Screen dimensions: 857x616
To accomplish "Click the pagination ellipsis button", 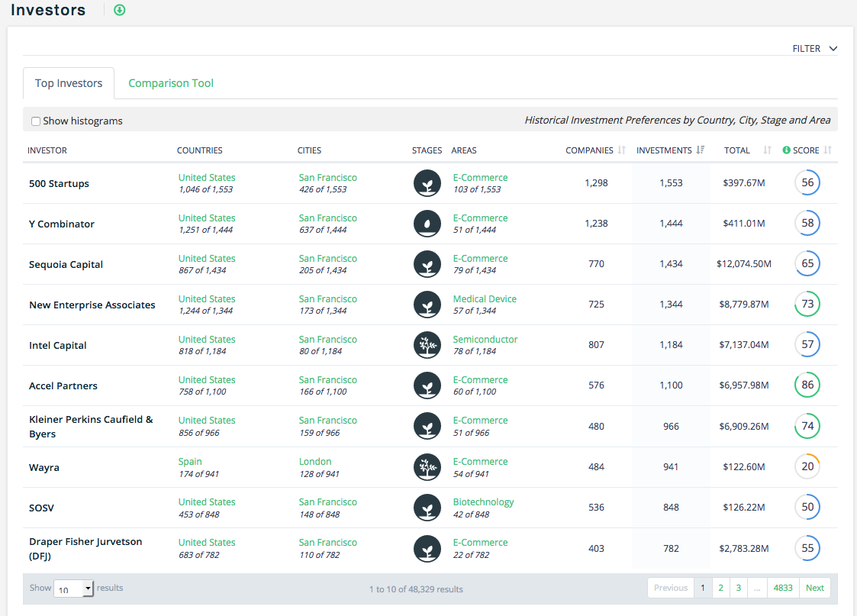I will coord(757,588).
